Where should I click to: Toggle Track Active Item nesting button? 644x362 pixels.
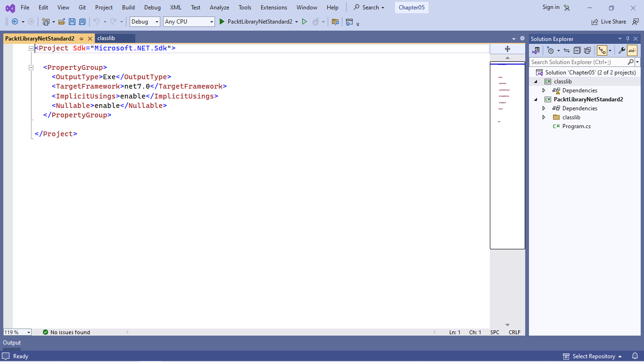click(x=602, y=50)
